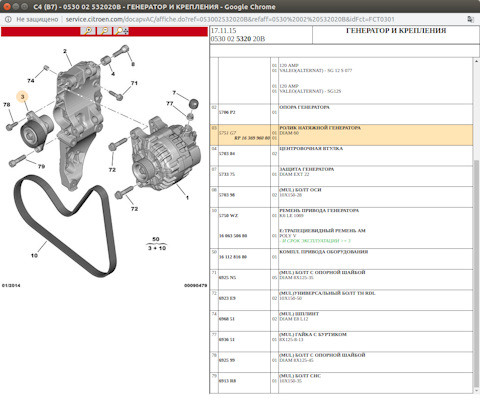The image size is (480, 399).
Task: Click the translate page icon in the address bar
Action: tap(470, 19)
